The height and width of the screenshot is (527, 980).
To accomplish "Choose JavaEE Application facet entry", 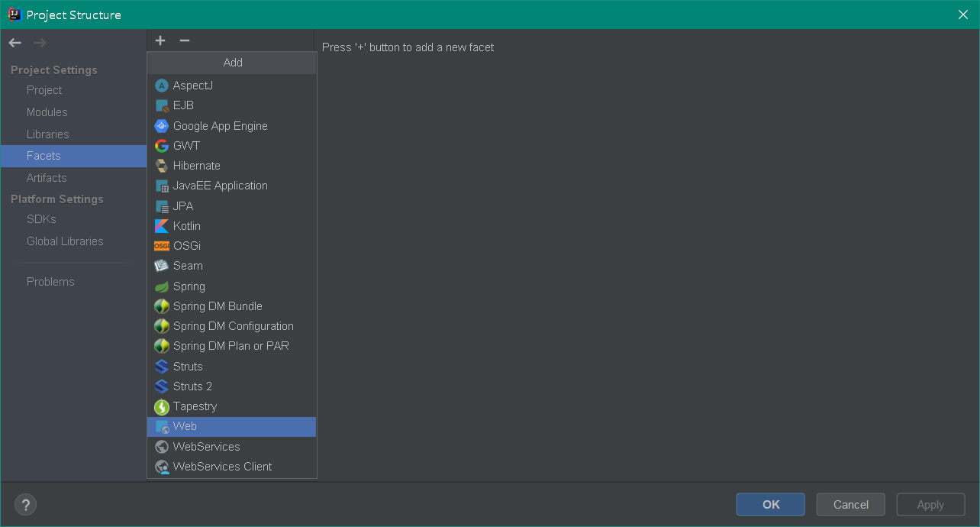I will point(232,186).
